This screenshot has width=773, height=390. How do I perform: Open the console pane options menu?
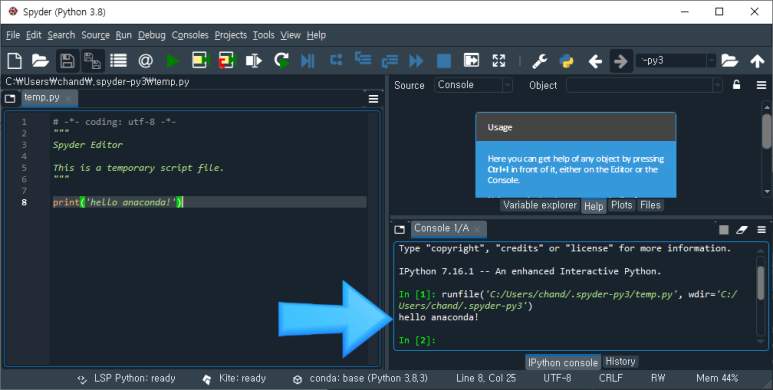click(x=762, y=230)
